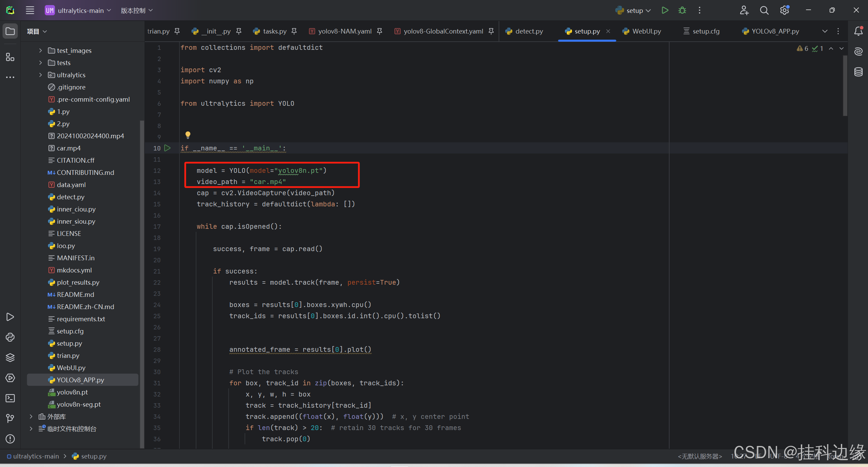
Task: Open car.mp4 in project tree
Action: click(69, 148)
